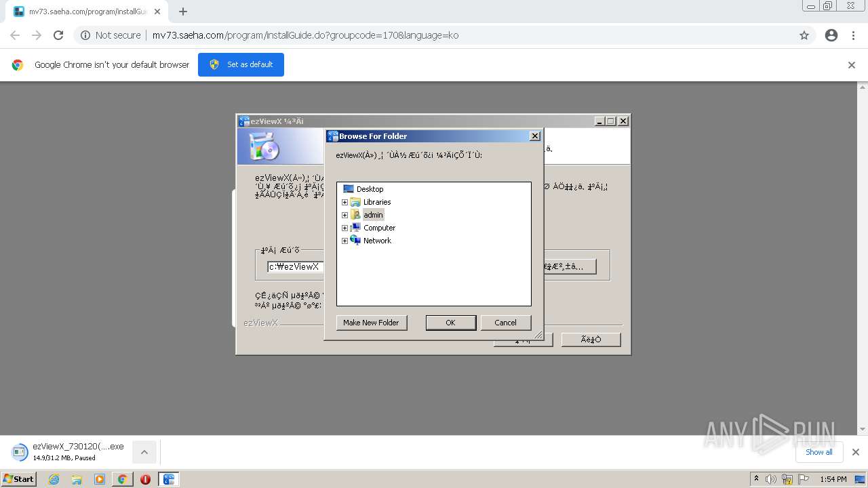Select Desktop in the folder tree
This screenshot has width=868, height=488.
coord(370,189)
